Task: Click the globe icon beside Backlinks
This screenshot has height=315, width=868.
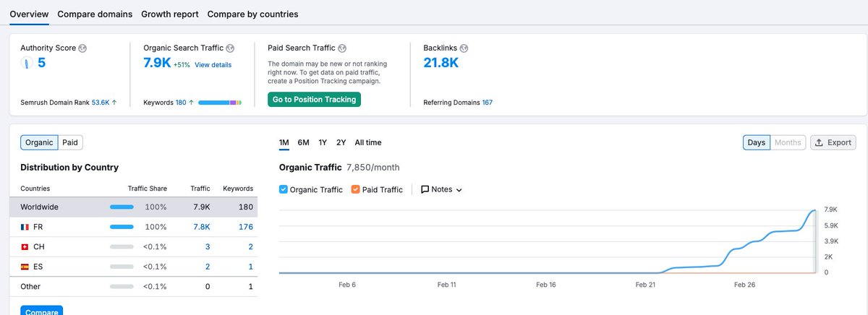Action: (x=464, y=48)
